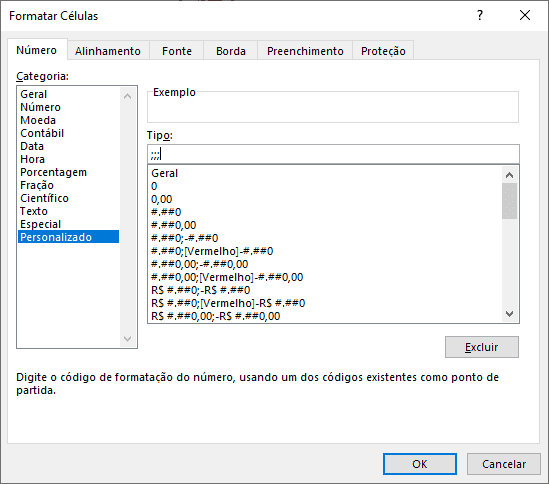The height and width of the screenshot is (484, 549).
Task: Click the format list scroll down arrow
Action: point(509,313)
